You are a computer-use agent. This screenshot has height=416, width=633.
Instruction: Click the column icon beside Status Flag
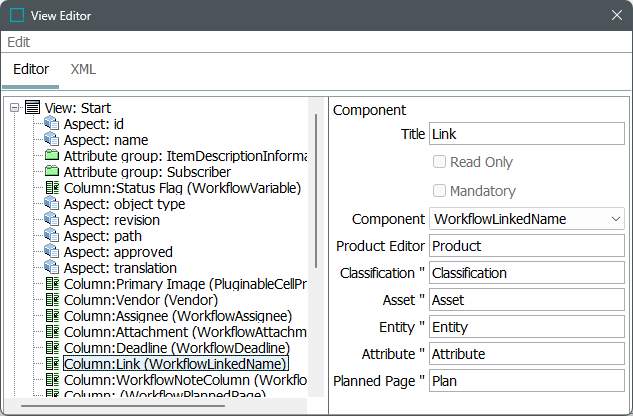coord(52,188)
